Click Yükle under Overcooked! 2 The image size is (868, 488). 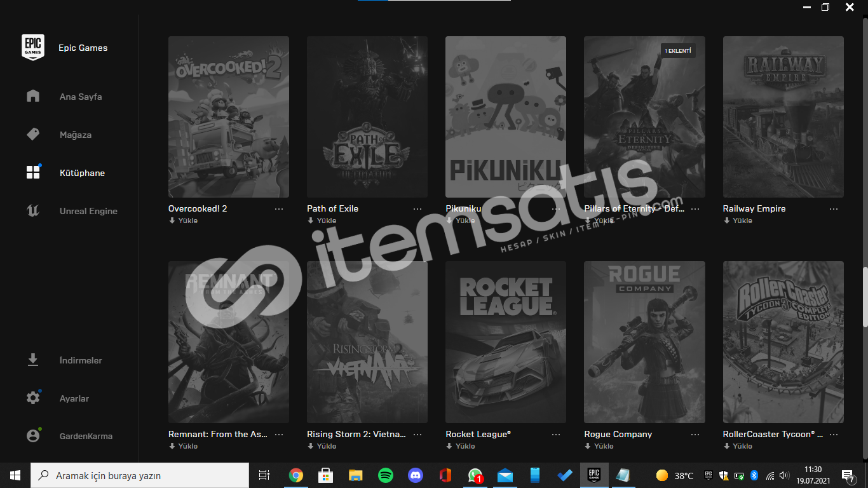click(x=183, y=220)
